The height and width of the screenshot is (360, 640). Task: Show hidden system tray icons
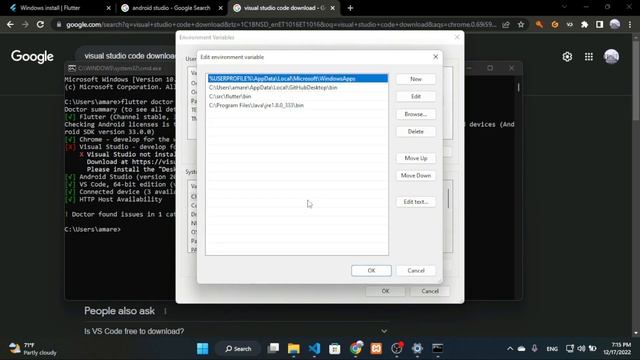coord(510,349)
